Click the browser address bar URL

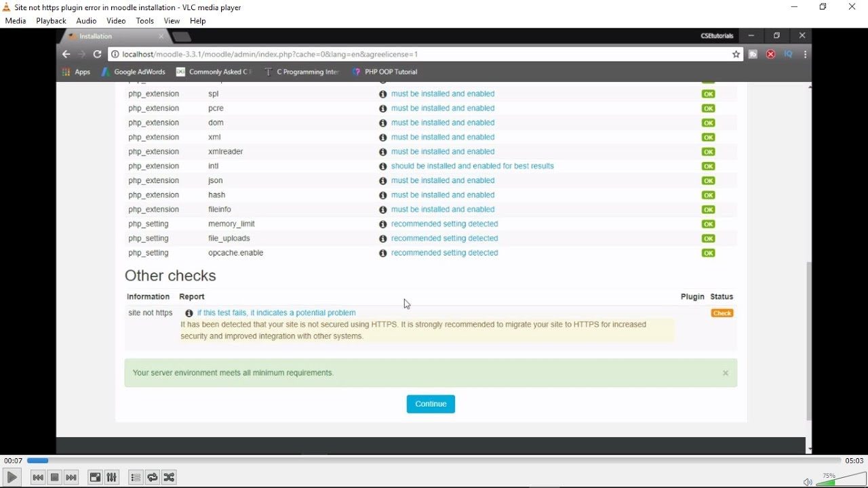pos(271,54)
